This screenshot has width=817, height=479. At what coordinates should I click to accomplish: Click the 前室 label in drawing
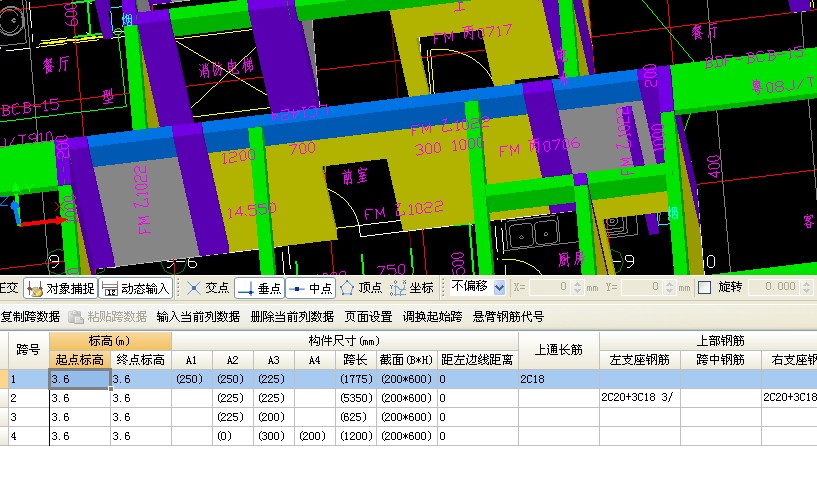[355, 177]
